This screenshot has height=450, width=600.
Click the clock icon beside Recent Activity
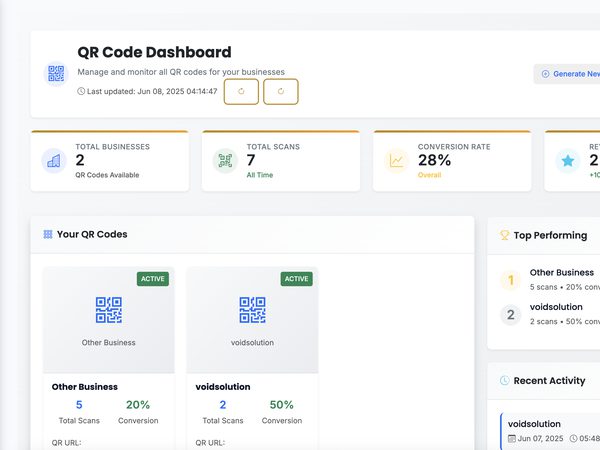(x=504, y=380)
